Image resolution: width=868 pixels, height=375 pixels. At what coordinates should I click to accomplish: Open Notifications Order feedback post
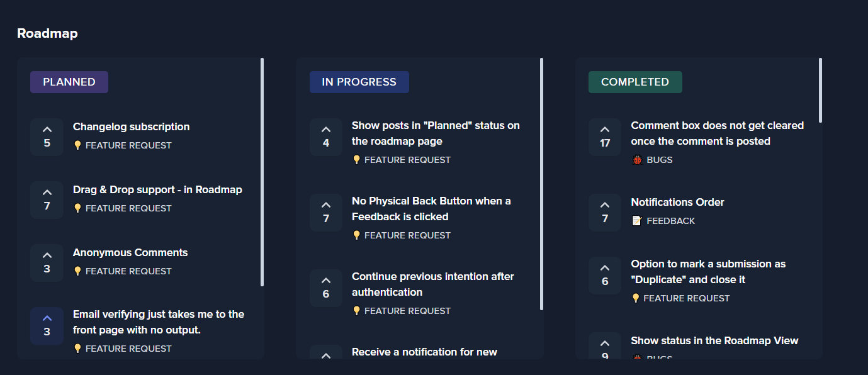click(677, 202)
